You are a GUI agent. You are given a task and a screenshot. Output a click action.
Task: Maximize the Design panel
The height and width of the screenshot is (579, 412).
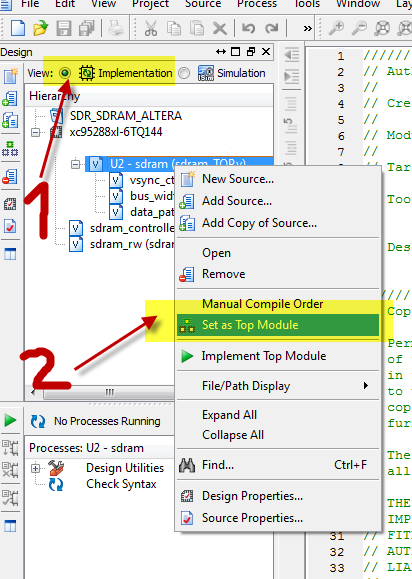[x=235, y=52]
